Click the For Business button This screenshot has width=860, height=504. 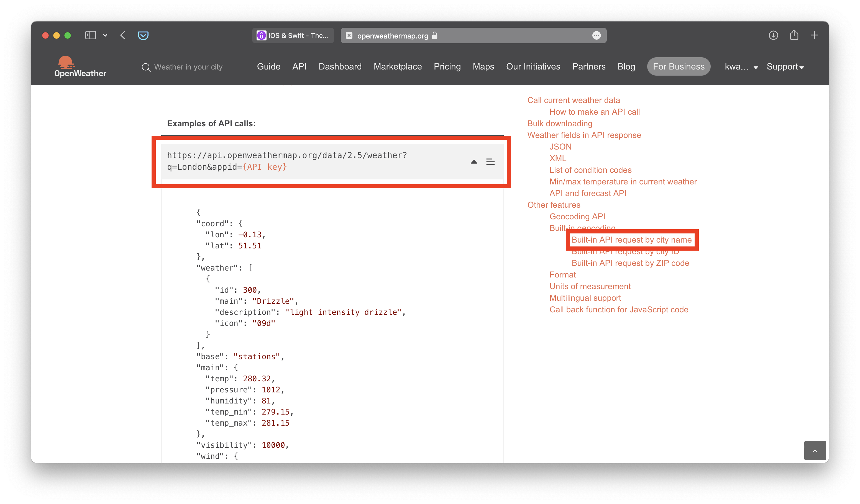pos(679,67)
